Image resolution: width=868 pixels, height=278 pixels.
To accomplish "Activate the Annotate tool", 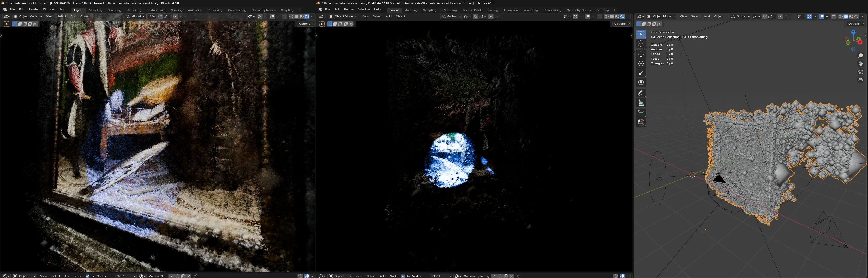I will (x=641, y=93).
